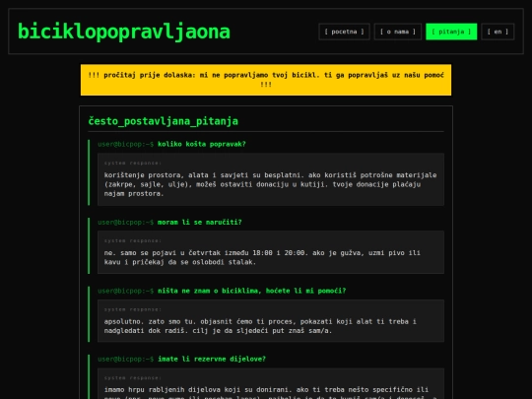Select the question 'imate li rezervne dijelove?'
The width and height of the screenshot is (532, 399).
212,359
